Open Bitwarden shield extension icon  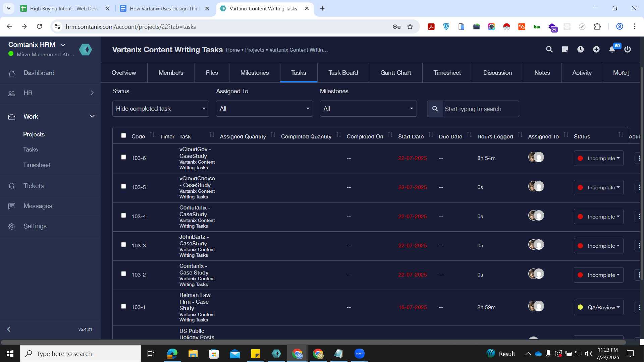pos(446,26)
